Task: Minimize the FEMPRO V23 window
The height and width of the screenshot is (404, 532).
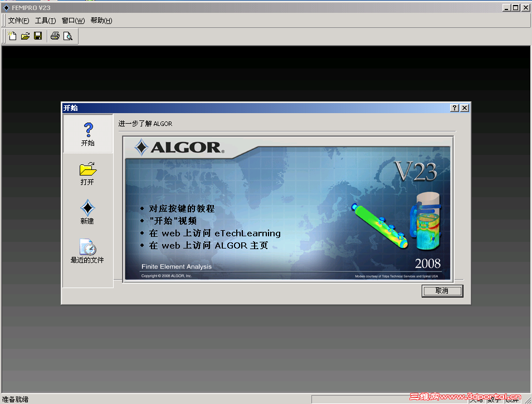Action: point(506,7)
